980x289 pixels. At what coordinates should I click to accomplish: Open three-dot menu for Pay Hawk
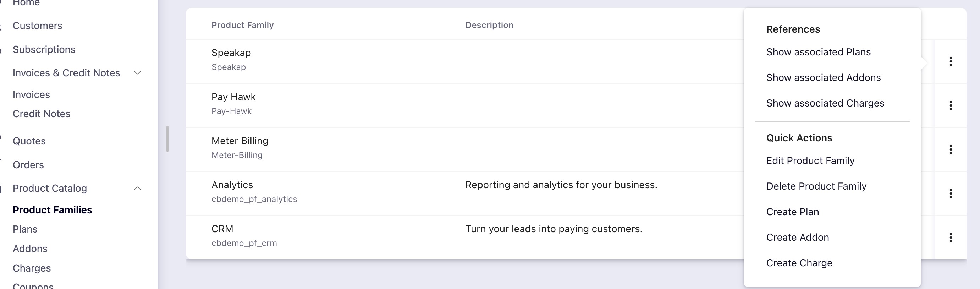pyautogui.click(x=950, y=105)
